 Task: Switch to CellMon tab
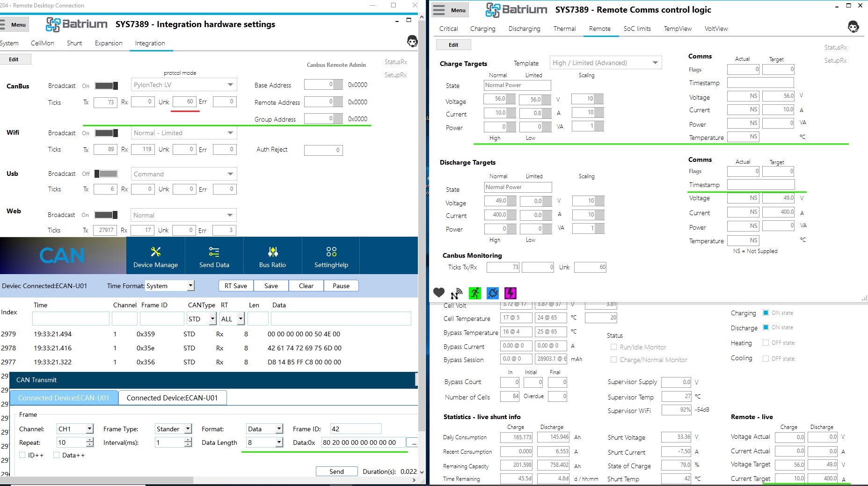[x=42, y=43]
